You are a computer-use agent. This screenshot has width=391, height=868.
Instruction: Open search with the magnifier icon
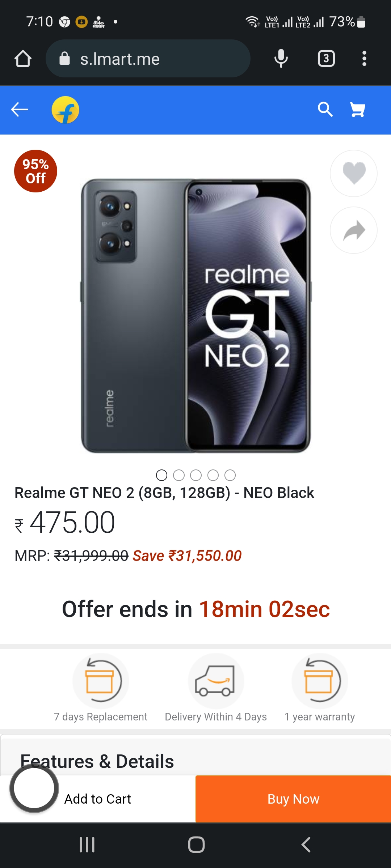click(325, 109)
